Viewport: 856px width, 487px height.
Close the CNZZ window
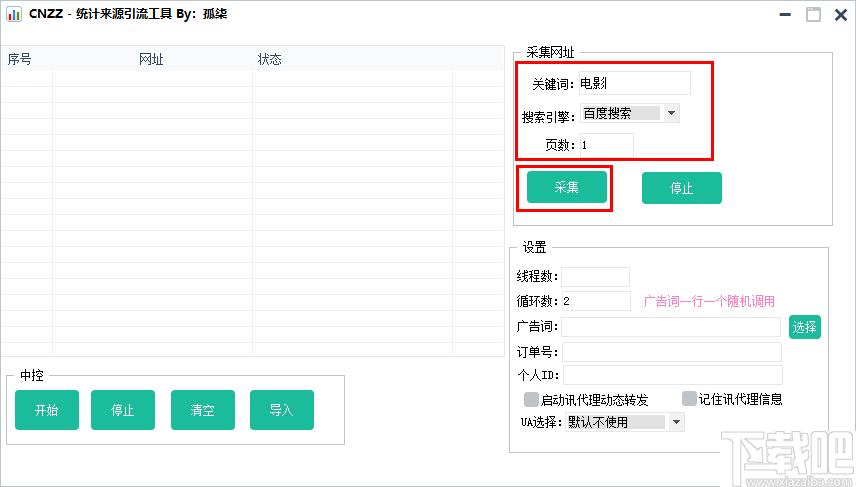841,14
